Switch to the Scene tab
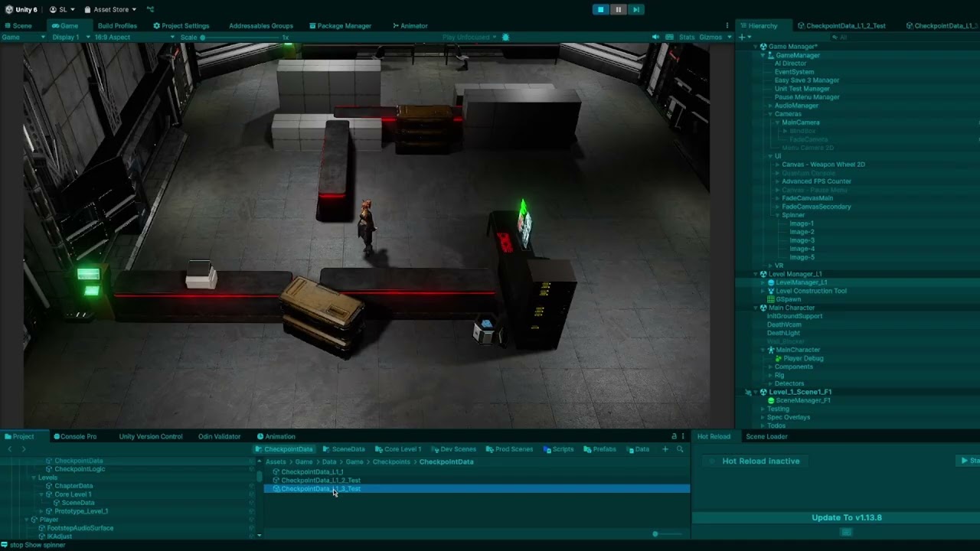This screenshot has height=551, width=980. point(18,25)
